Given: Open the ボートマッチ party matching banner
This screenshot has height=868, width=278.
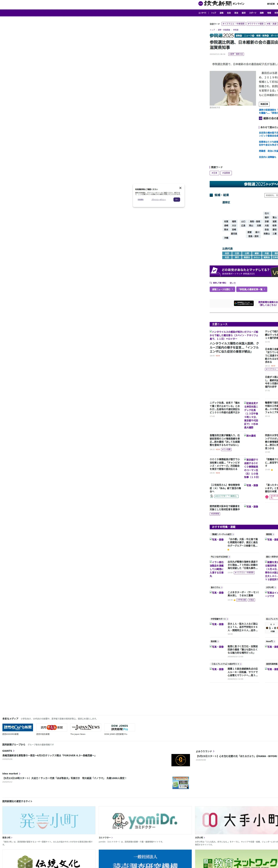Looking at the screenshot, I should tap(244, 271).
